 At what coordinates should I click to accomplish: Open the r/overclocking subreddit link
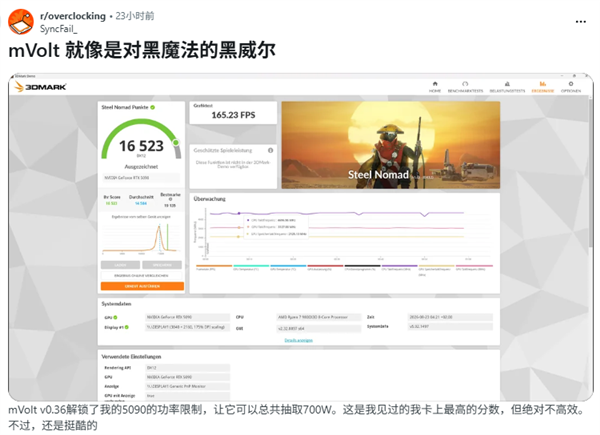[x=73, y=16]
